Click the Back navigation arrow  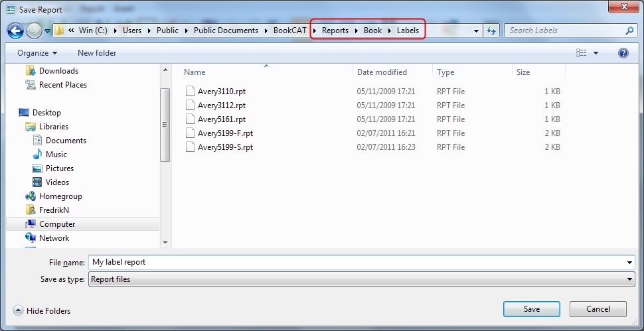click(x=15, y=31)
